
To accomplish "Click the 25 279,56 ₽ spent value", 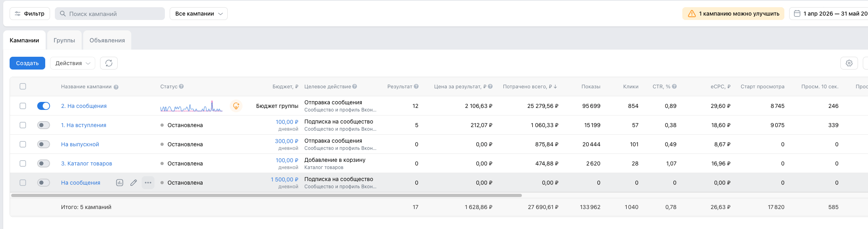I will pyautogui.click(x=543, y=106).
